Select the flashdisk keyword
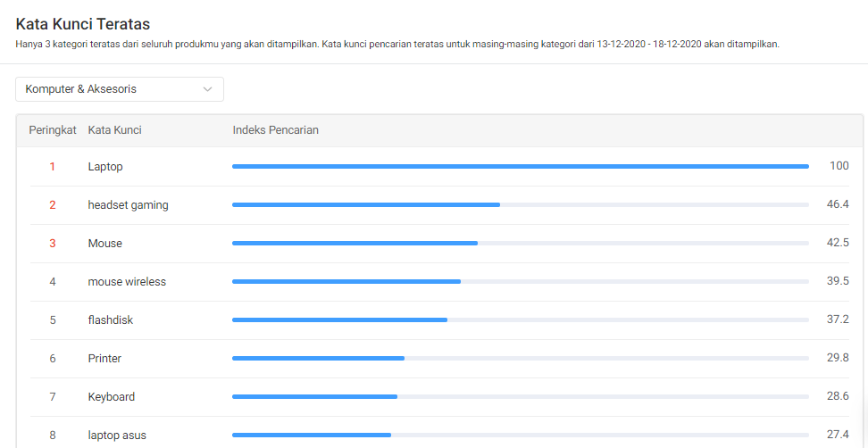This screenshot has height=448, width=868. coord(110,320)
